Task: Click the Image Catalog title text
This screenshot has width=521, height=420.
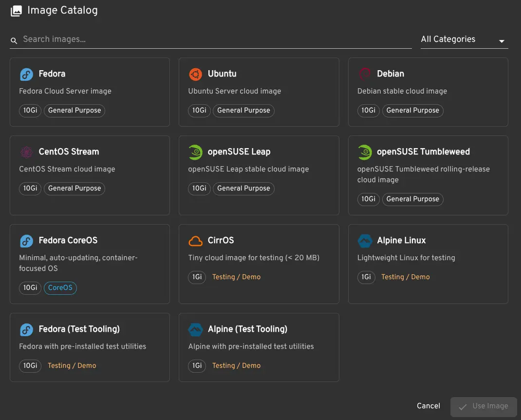Action: coord(62,10)
